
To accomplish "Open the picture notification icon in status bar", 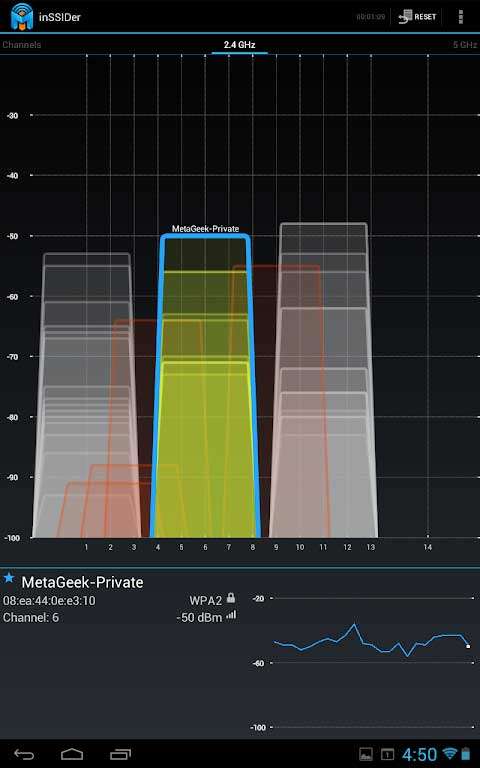I will coord(366,754).
